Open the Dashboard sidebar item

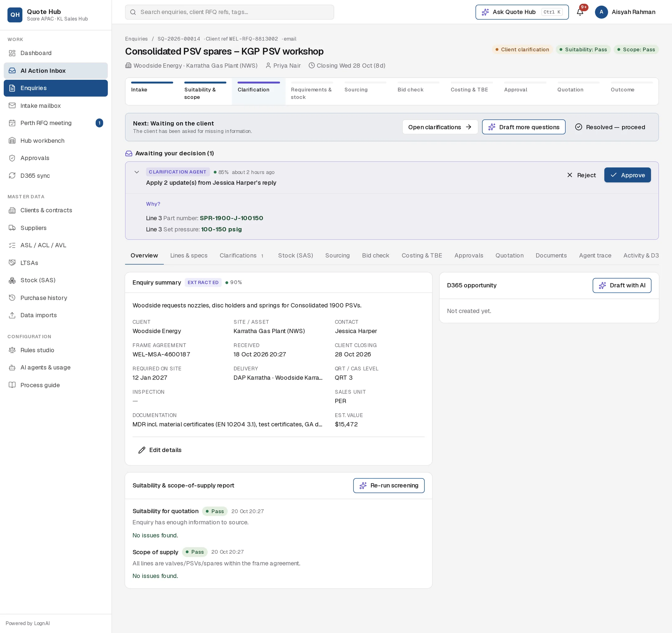[x=56, y=53]
